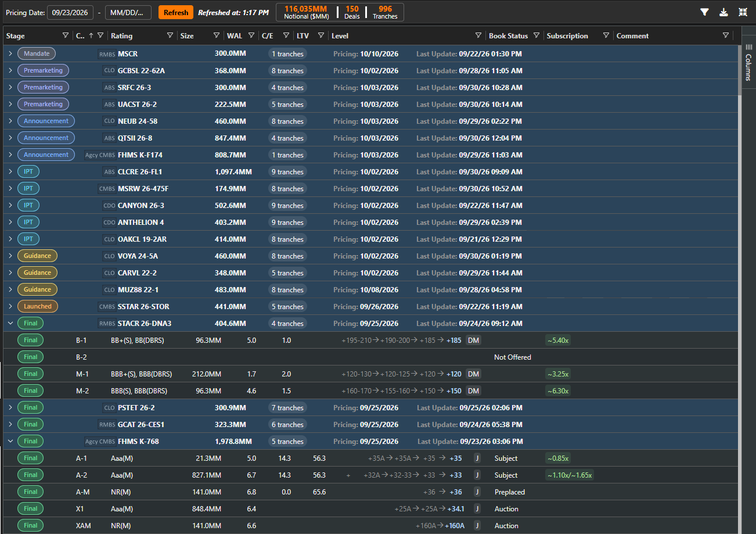Open the Stage column filter icon

[66, 36]
